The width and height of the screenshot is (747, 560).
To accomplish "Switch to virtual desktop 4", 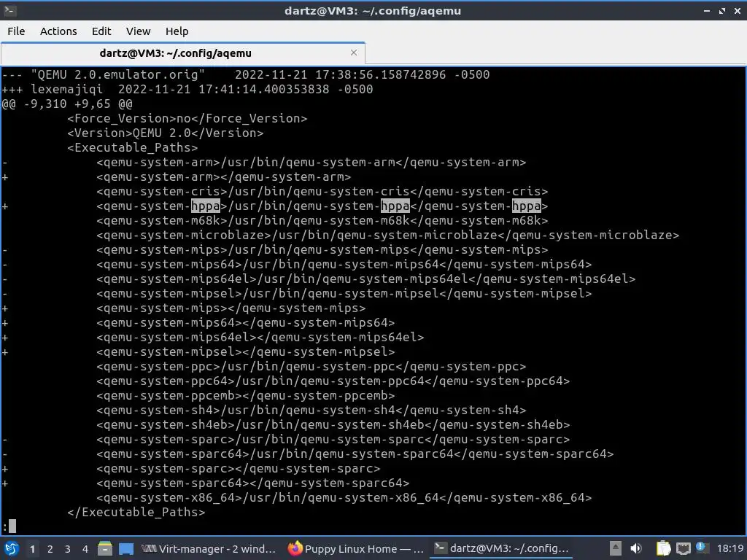I will 85,549.
